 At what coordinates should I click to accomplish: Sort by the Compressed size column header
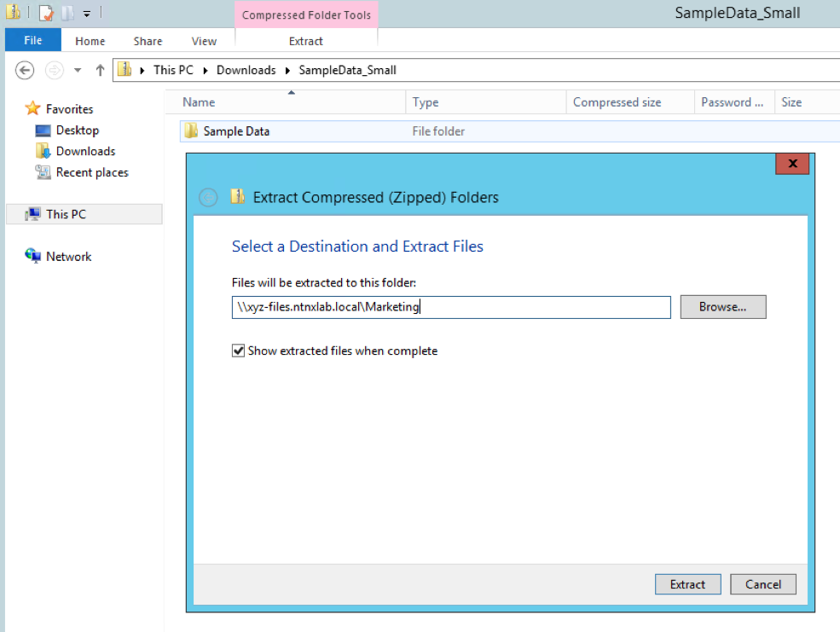pos(617,101)
